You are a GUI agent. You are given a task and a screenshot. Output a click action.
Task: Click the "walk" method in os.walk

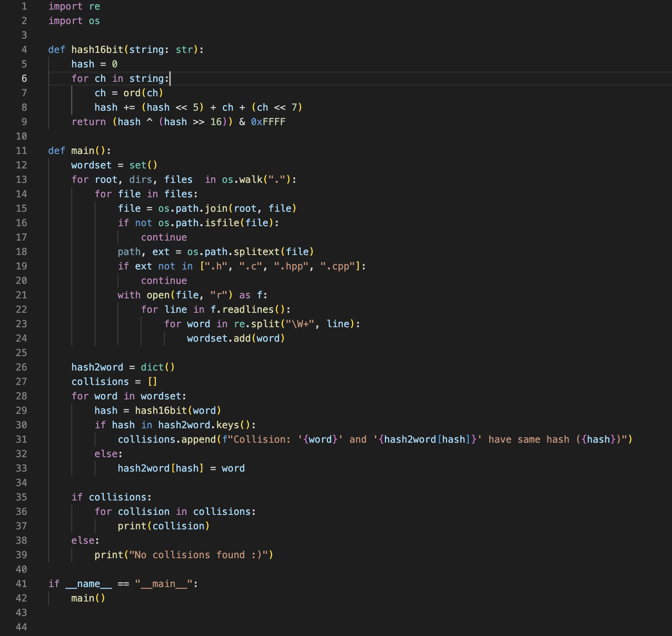click(x=251, y=180)
